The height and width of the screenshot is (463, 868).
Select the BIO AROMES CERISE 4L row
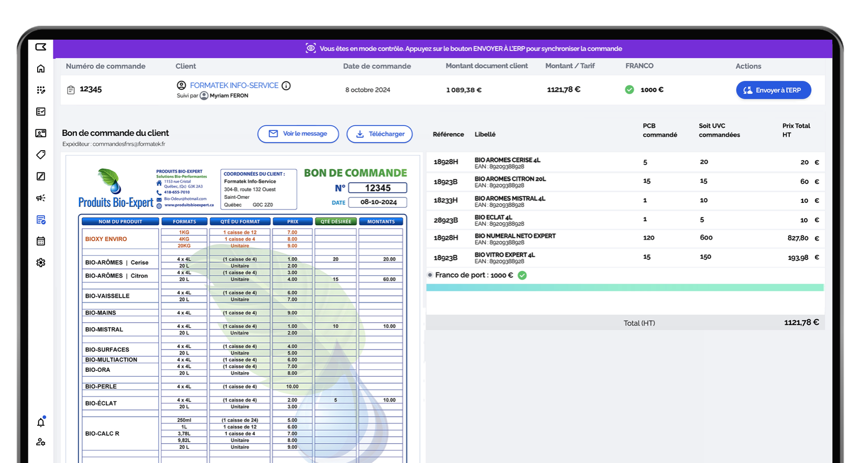(x=625, y=163)
